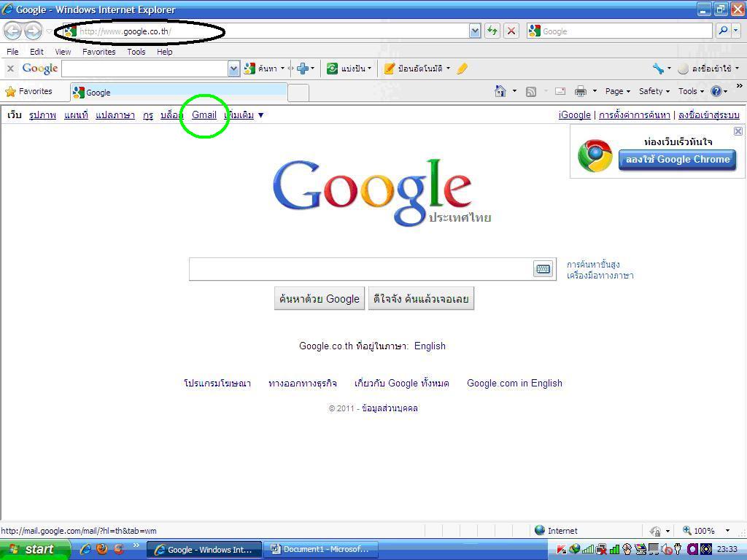Click the Print icon in command bar
Screen dimensions: 747x560
(x=580, y=91)
